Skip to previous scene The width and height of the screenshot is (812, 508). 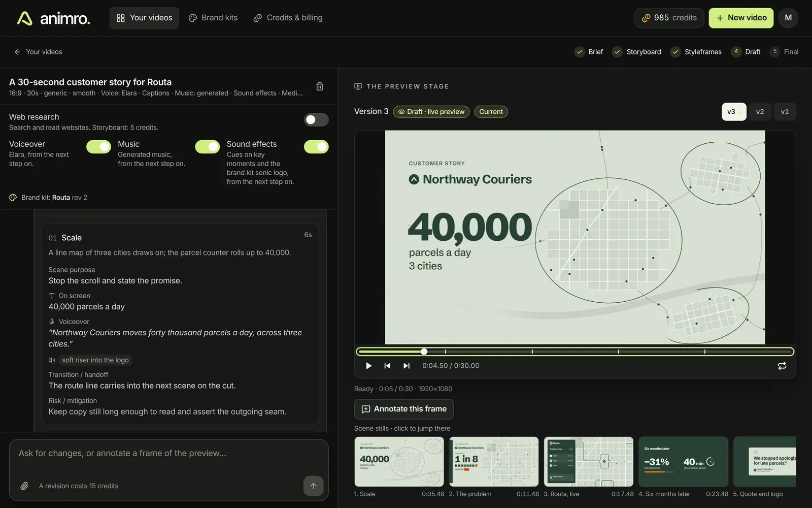click(x=388, y=366)
